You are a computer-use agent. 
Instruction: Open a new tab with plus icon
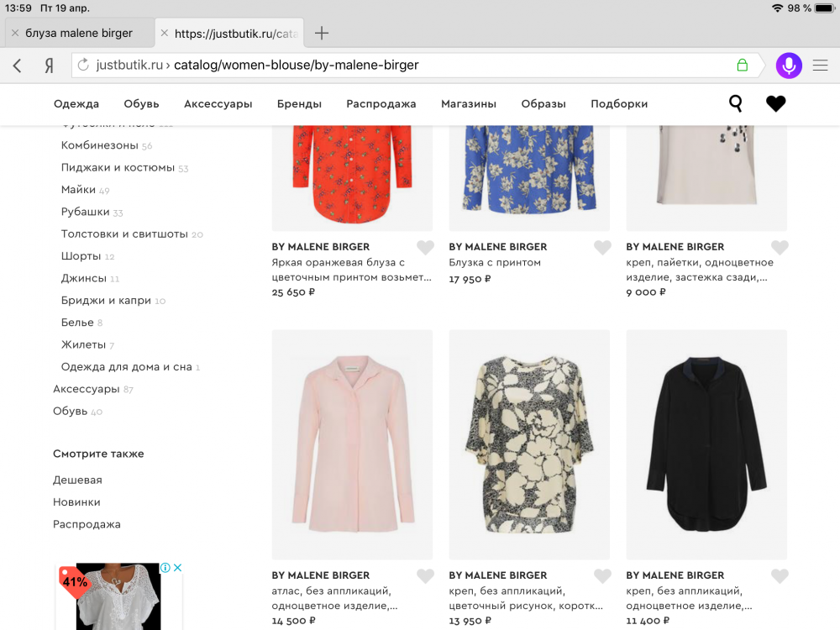(x=322, y=34)
